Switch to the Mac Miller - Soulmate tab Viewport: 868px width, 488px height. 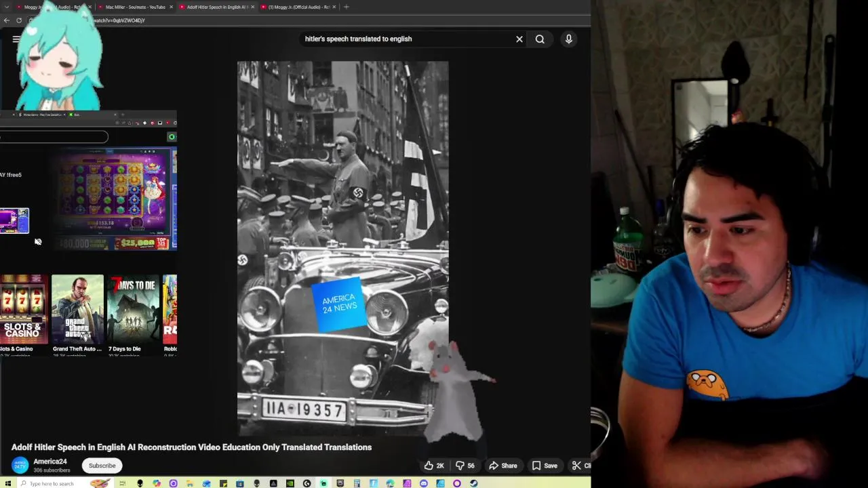135,7
